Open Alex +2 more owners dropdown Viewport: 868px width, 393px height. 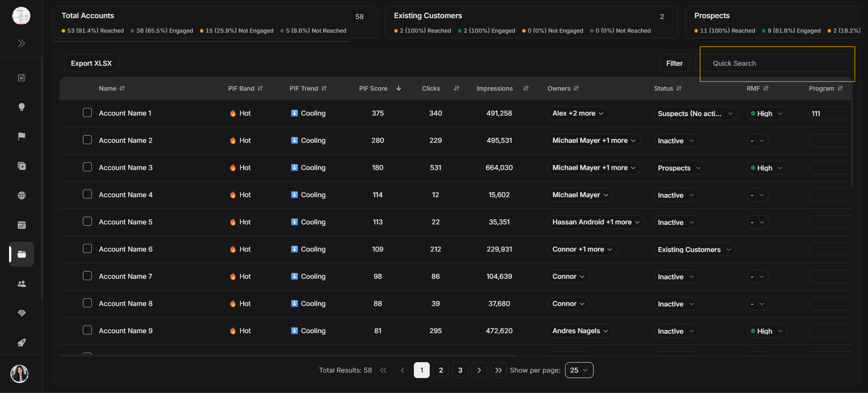coord(578,113)
